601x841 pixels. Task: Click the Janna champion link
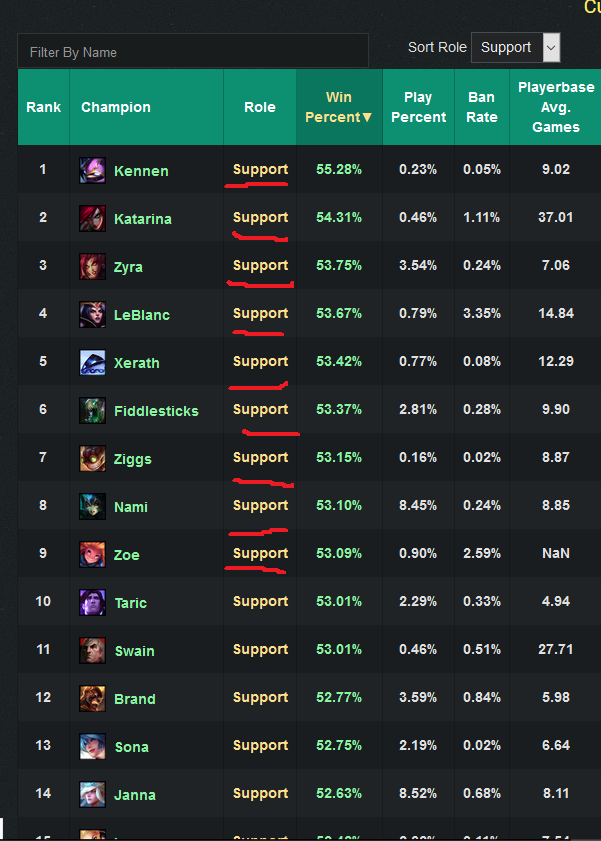(x=135, y=795)
